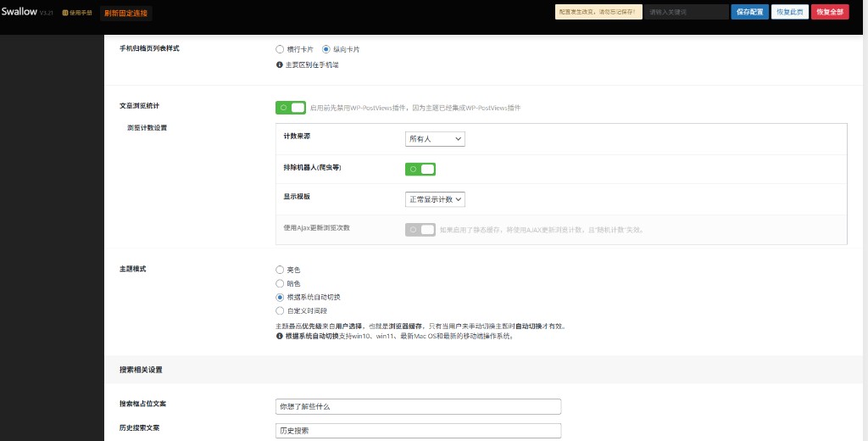
Task: Select the 横行卡片 radio option
Action: click(x=281, y=49)
